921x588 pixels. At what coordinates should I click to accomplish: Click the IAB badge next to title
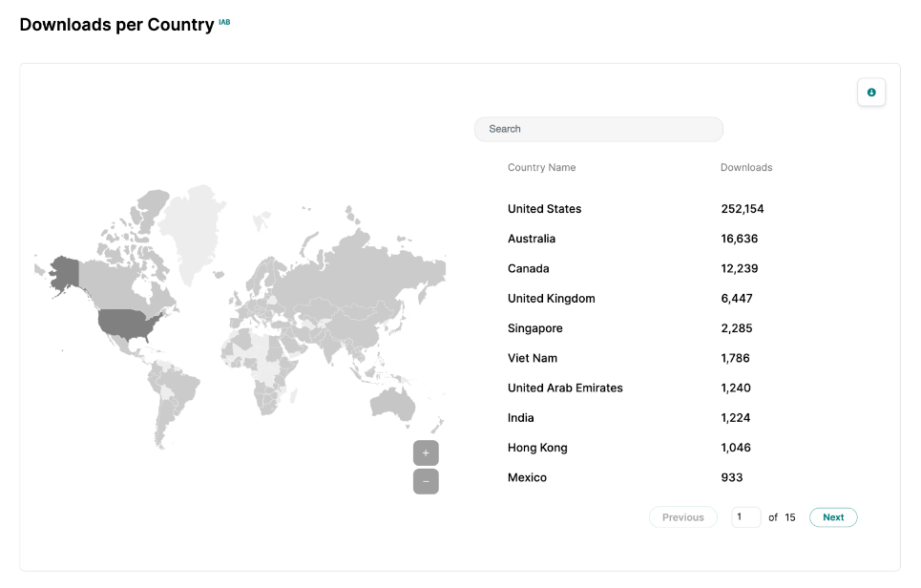tap(224, 21)
